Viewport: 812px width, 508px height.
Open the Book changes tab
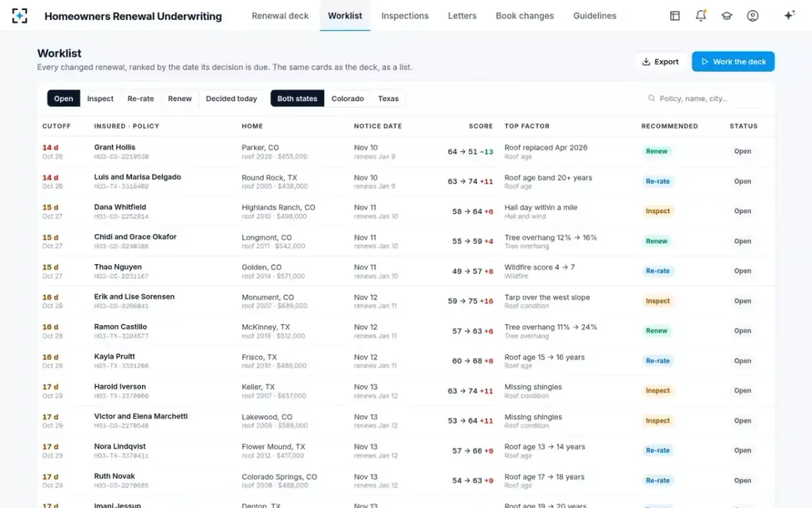tap(525, 16)
